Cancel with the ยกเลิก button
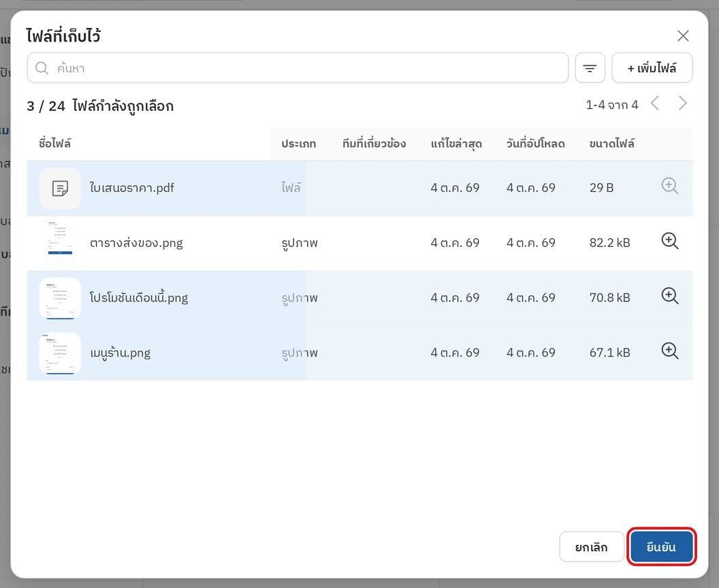719x588 pixels. (x=592, y=546)
